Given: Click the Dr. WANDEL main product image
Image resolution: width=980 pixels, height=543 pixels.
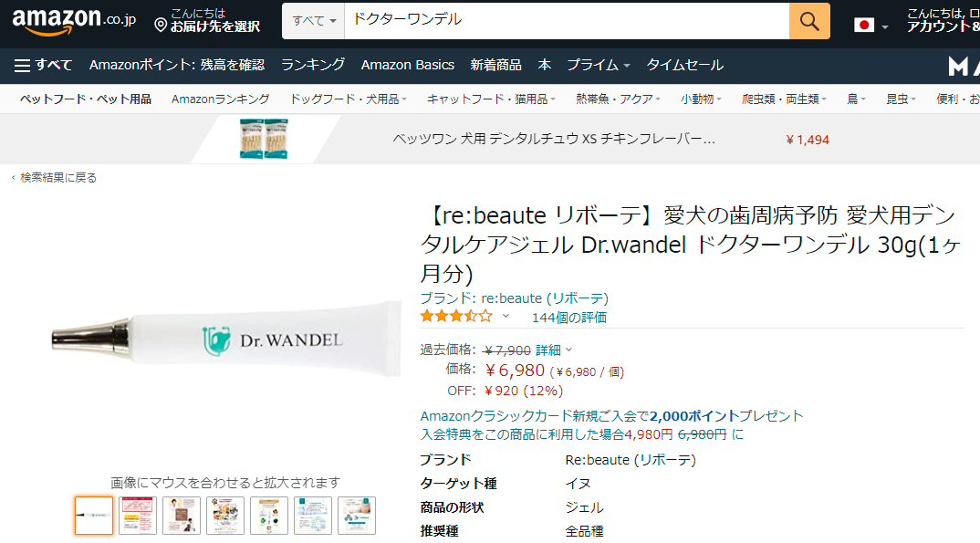Looking at the screenshot, I should point(225,339).
